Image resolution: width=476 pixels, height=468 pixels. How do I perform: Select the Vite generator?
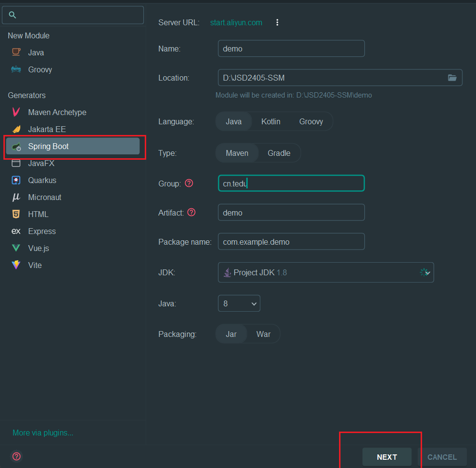point(73,265)
